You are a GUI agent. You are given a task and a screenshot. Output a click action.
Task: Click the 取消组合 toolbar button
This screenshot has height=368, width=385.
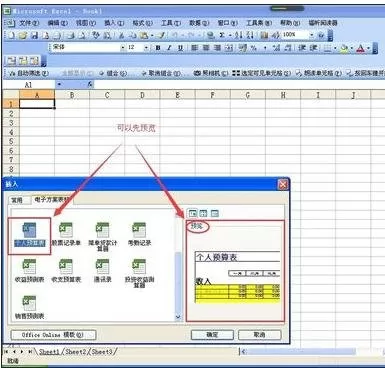click(x=161, y=73)
